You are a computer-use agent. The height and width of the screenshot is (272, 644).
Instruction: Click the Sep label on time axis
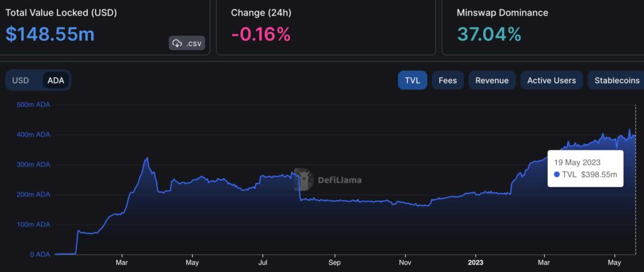[x=335, y=262]
